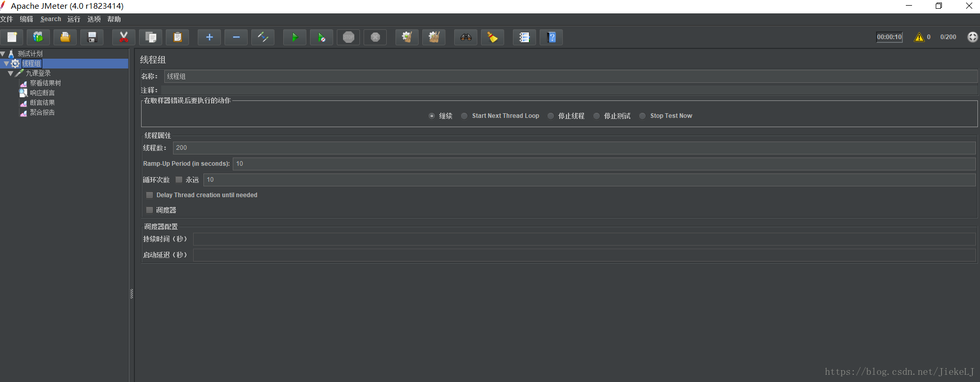The image size is (980, 382).
Task: Open the 运行 menu
Action: click(x=74, y=19)
